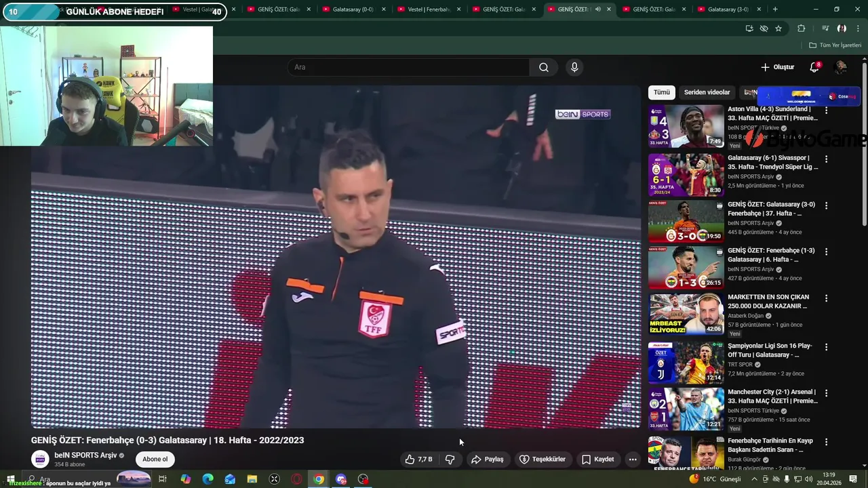868x488 pixels.
Task: Open options for Fenerbahçe Tarihinin En Kayıp video
Action: (x=826, y=442)
